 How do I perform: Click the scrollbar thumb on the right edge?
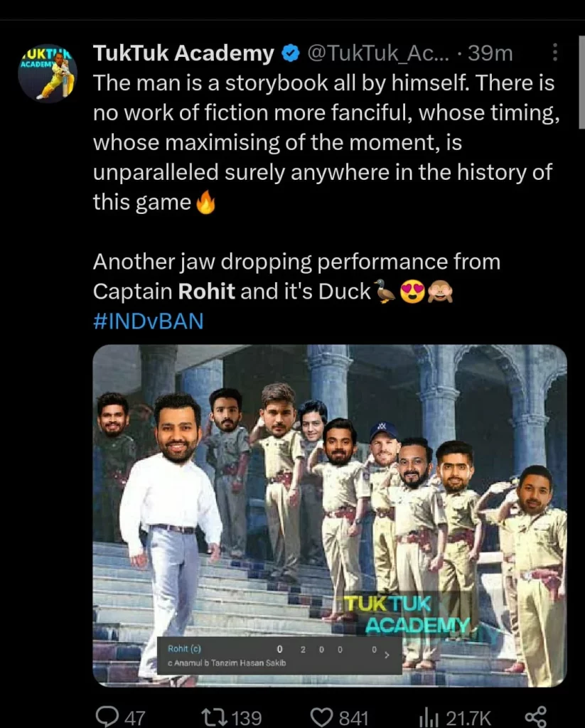tap(581, 82)
